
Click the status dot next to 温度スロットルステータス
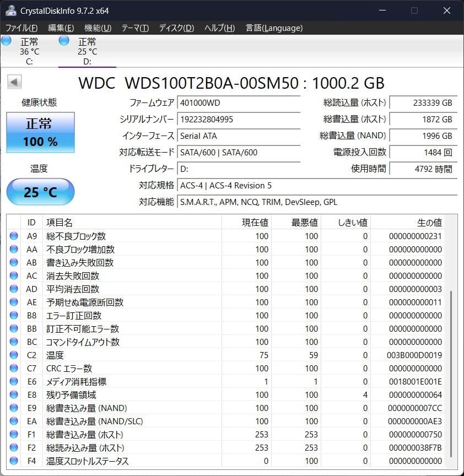pos(14,461)
